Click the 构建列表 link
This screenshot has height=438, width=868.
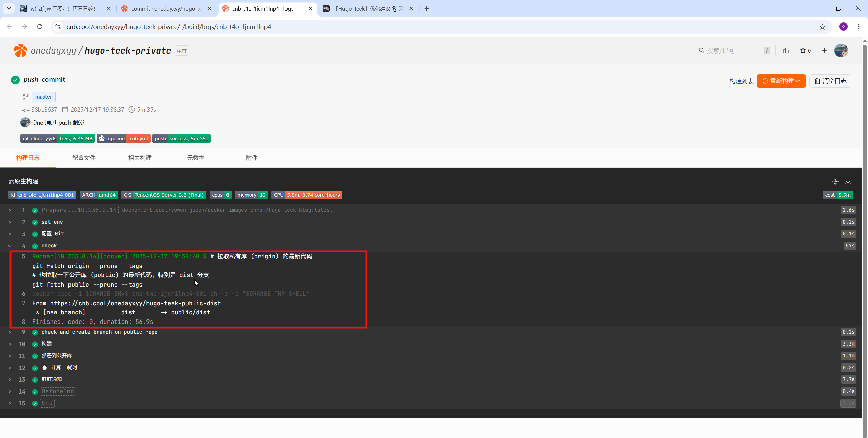tap(741, 81)
